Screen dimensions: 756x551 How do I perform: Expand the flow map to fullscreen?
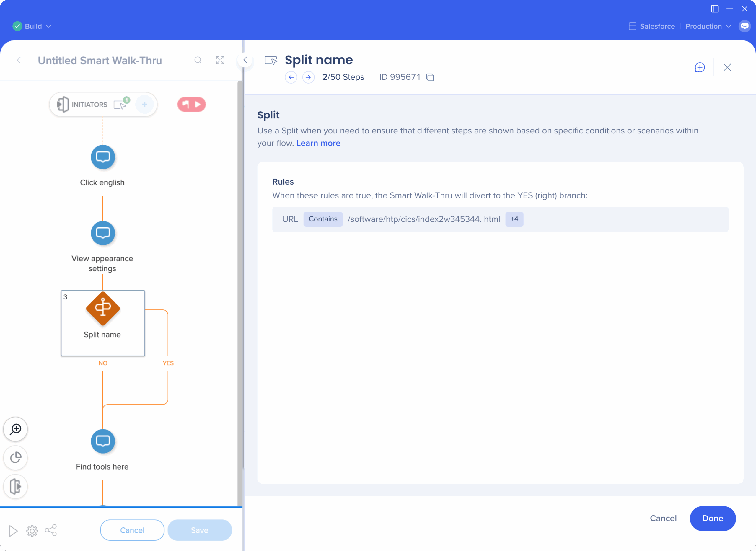[x=220, y=60]
